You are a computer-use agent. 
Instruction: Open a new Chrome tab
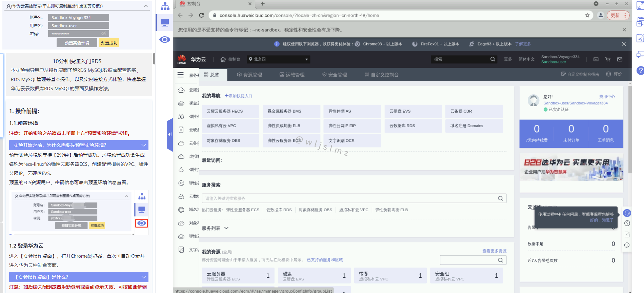(262, 4)
